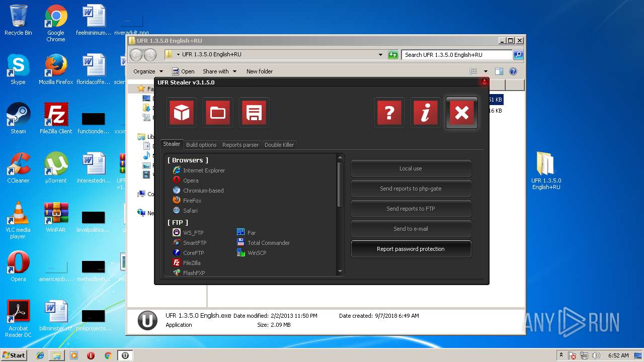Select the FileZilla Client desktop icon
Image resolution: width=644 pixels, height=362 pixels.
(x=56, y=119)
